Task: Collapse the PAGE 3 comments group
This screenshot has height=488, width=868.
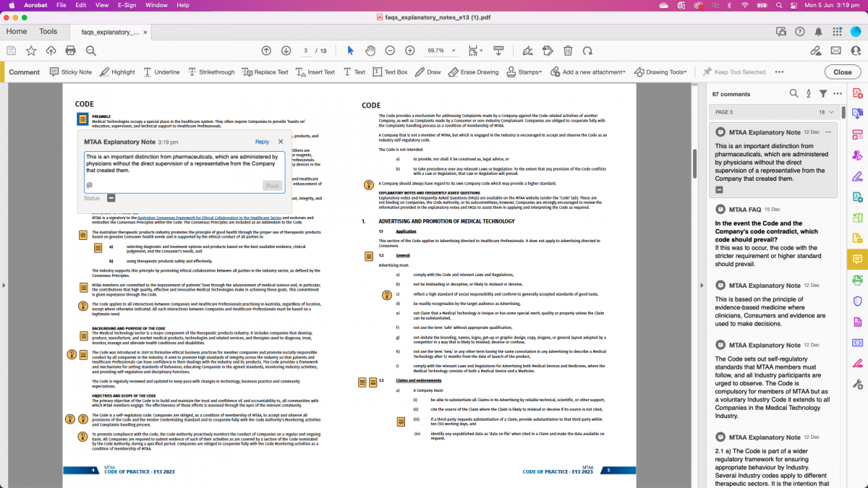Action: point(831,112)
